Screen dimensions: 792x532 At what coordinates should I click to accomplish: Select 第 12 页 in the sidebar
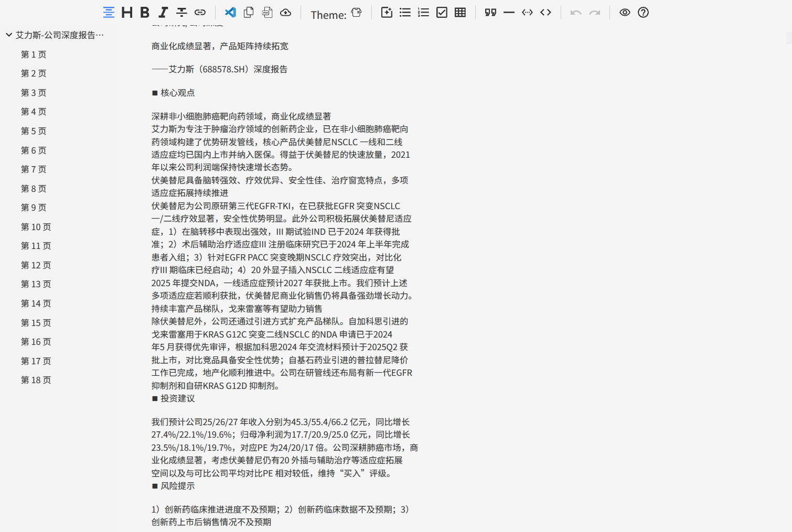click(36, 265)
